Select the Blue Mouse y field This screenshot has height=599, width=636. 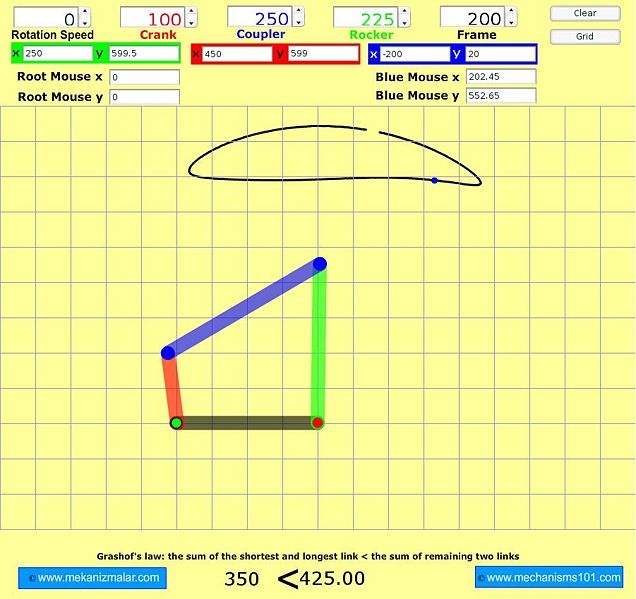click(x=500, y=96)
